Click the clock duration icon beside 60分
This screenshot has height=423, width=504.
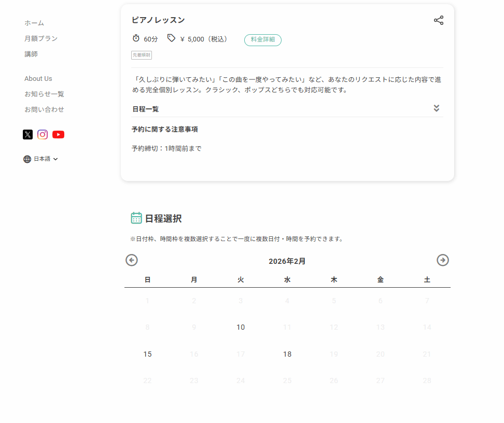tap(136, 38)
